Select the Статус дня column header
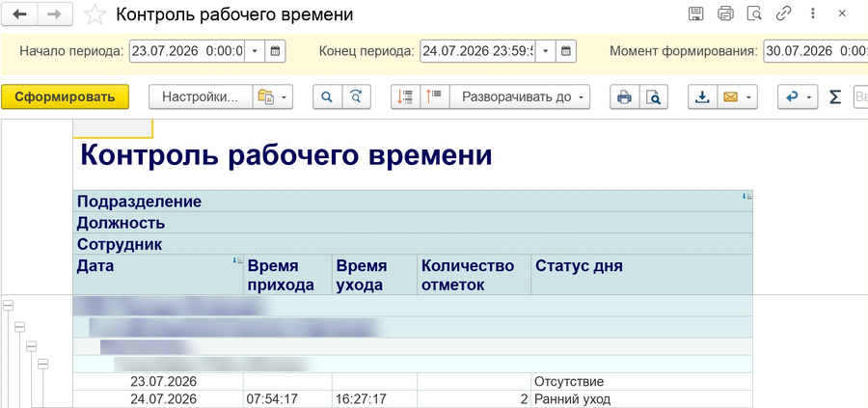This screenshot has width=868, height=408. (x=641, y=275)
